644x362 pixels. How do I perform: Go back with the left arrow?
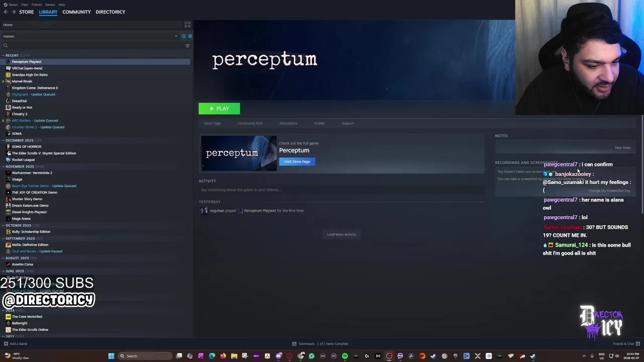coord(6,12)
